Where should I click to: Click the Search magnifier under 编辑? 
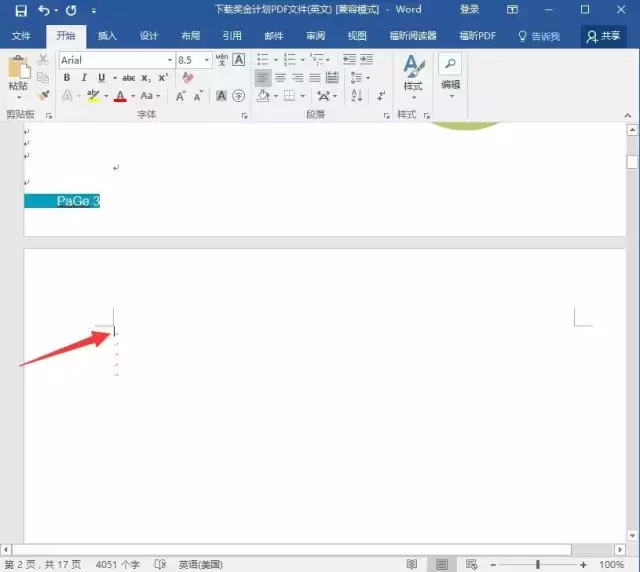point(450,64)
